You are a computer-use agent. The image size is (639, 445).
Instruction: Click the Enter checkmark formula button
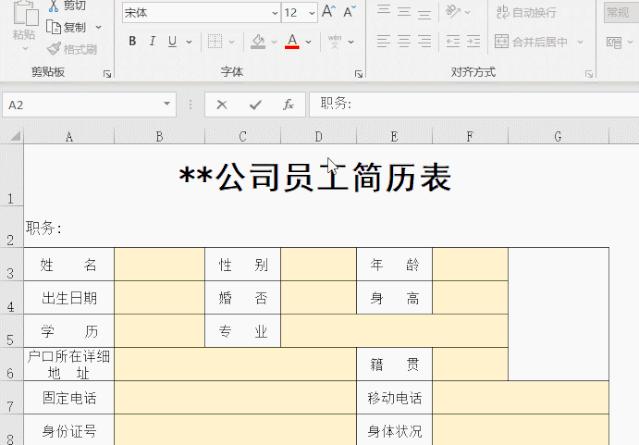[x=256, y=105]
